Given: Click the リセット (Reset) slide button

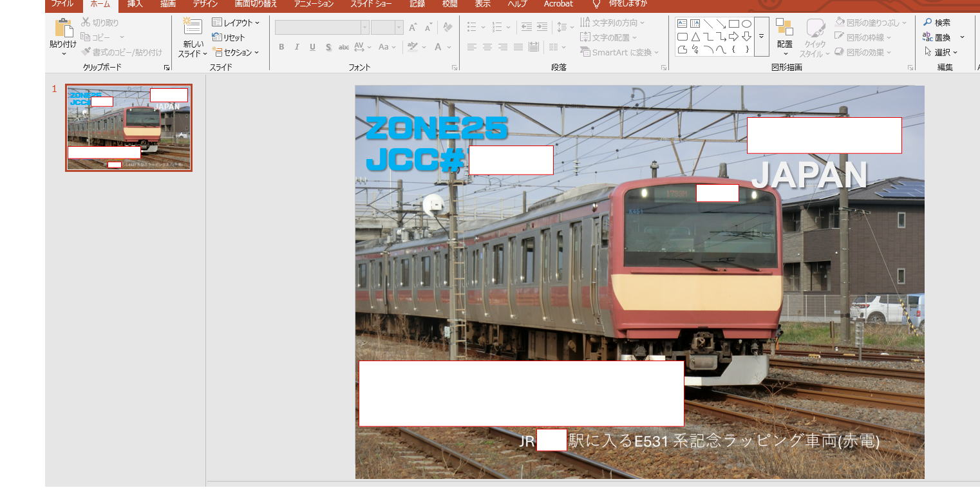Looking at the screenshot, I should tap(229, 37).
